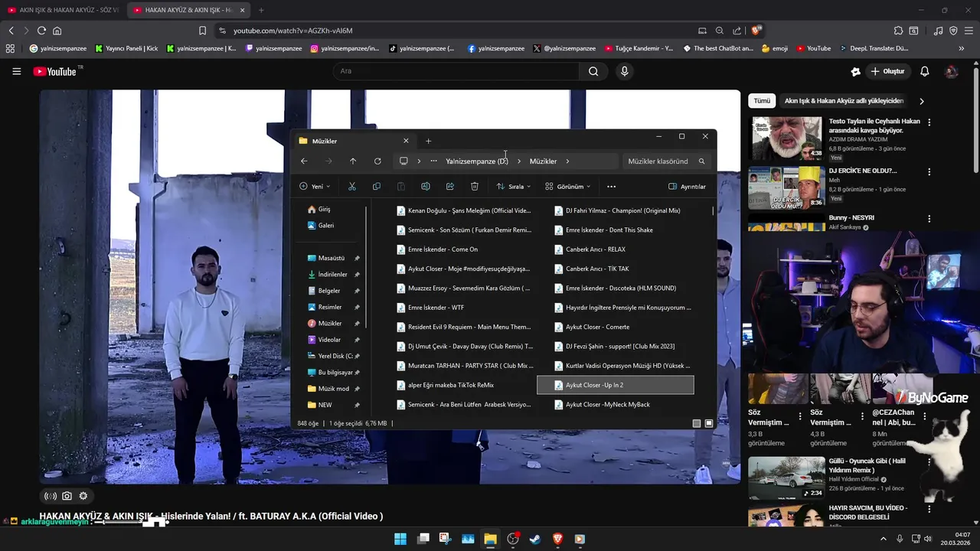Open Steam from the taskbar
This screenshot has width=980, height=551.
tap(535, 539)
